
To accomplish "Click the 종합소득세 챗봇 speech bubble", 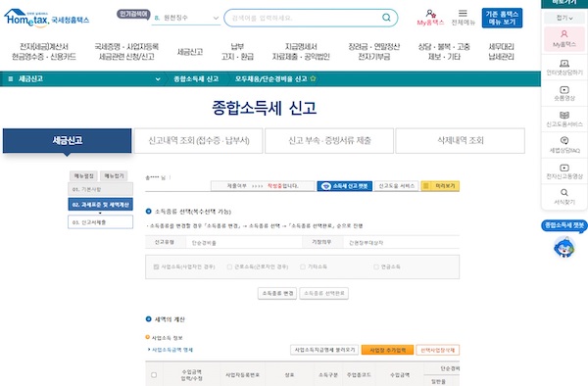I will pyautogui.click(x=564, y=225).
